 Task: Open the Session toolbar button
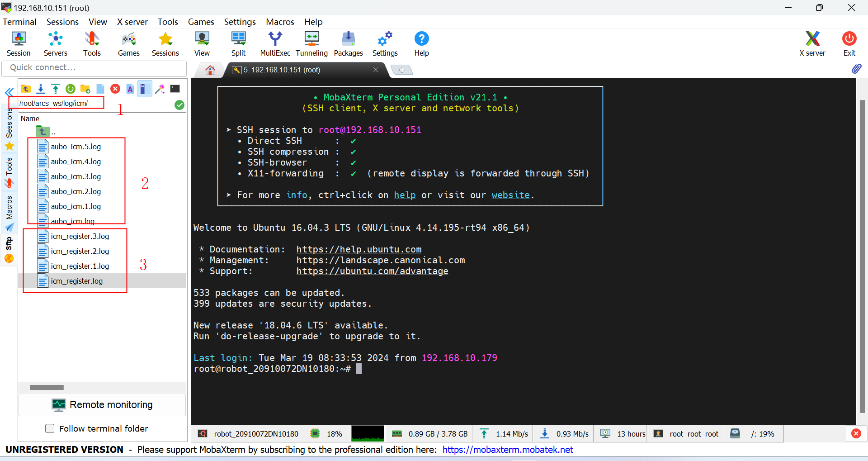[19, 44]
